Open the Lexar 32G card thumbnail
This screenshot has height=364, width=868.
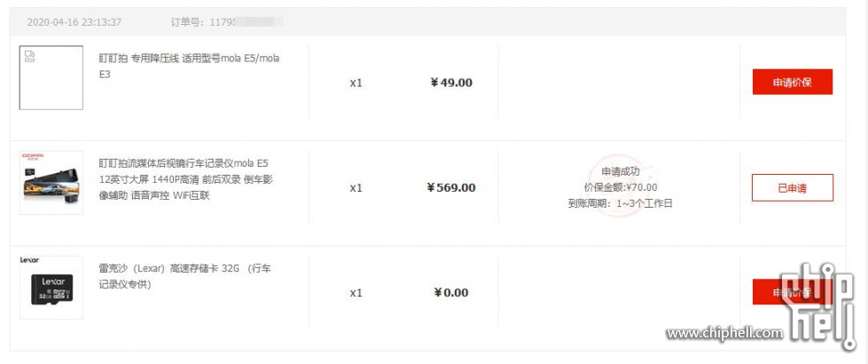pos(51,288)
